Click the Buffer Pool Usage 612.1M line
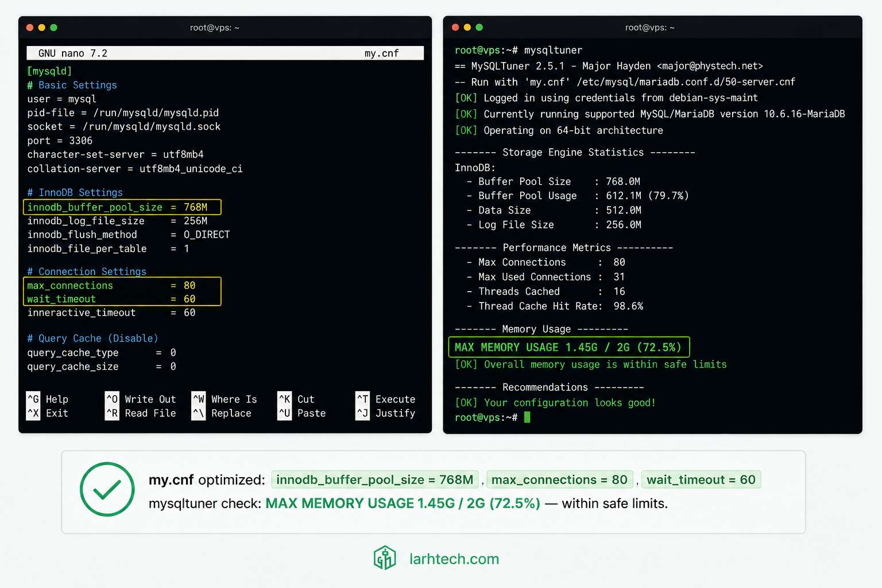The height and width of the screenshot is (588, 882). click(578, 196)
